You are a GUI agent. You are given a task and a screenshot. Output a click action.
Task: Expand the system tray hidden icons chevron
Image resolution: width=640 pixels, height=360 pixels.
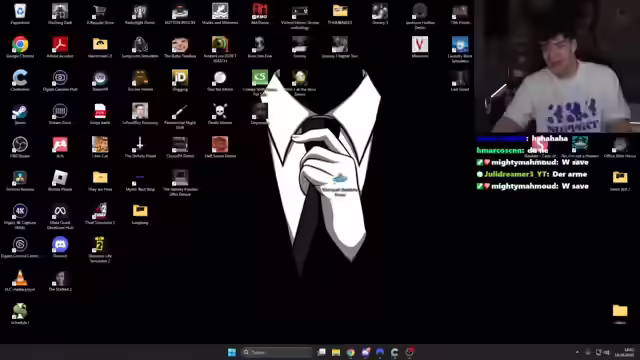click(x=577, y=352)
